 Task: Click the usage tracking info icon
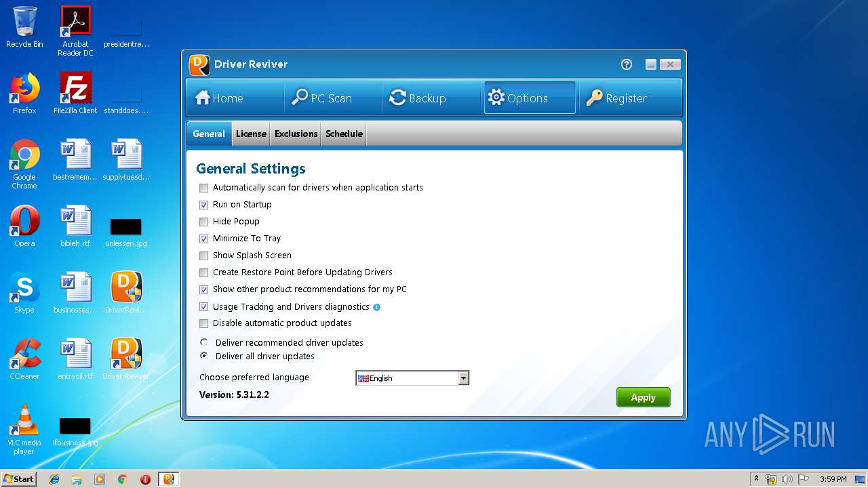(377, 307)
